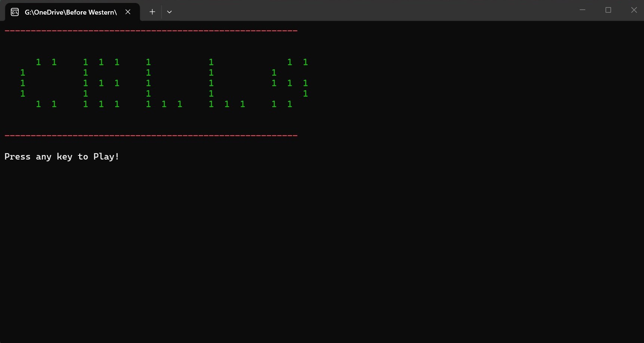Click the word "Play!" in the prompt

(x=106, y=157)
